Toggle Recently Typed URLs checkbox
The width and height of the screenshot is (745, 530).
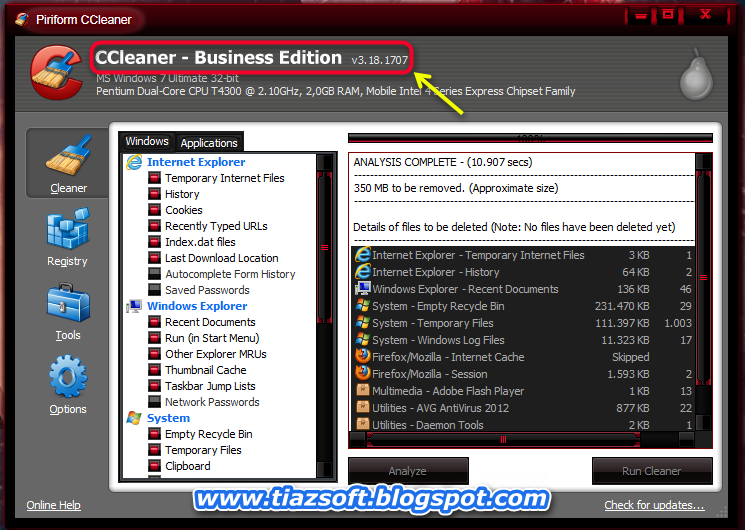coord(154,226)
